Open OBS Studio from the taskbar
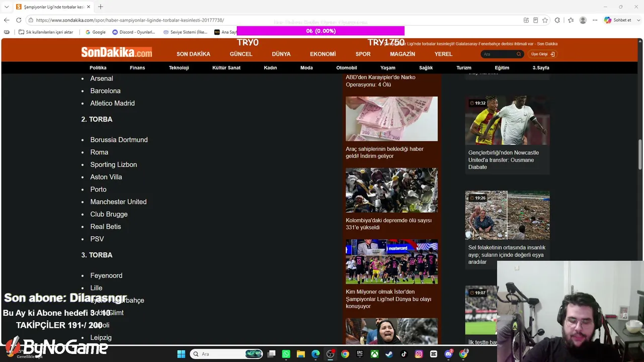The image size is (644, 362). [331, 354]
